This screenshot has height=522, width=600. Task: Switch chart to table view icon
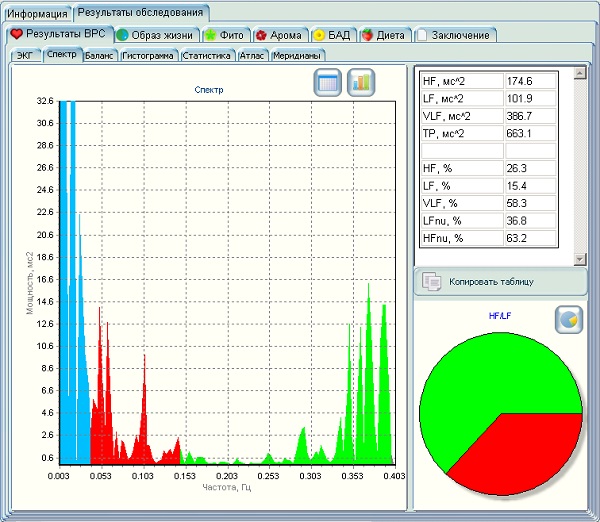point(327,82)
